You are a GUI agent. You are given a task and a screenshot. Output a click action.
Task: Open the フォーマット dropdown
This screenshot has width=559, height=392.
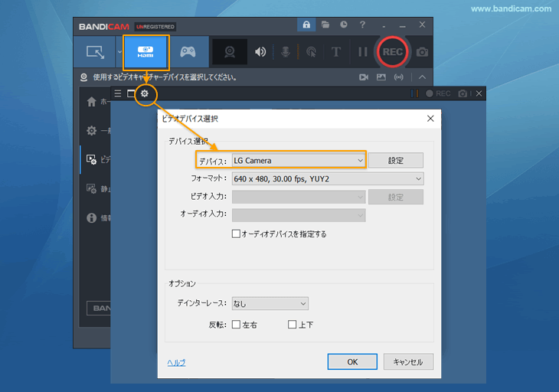click(x=328, y=178)
